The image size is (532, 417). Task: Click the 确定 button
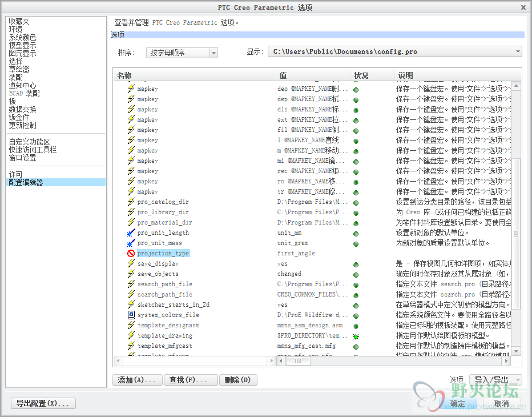coord(458,403)
